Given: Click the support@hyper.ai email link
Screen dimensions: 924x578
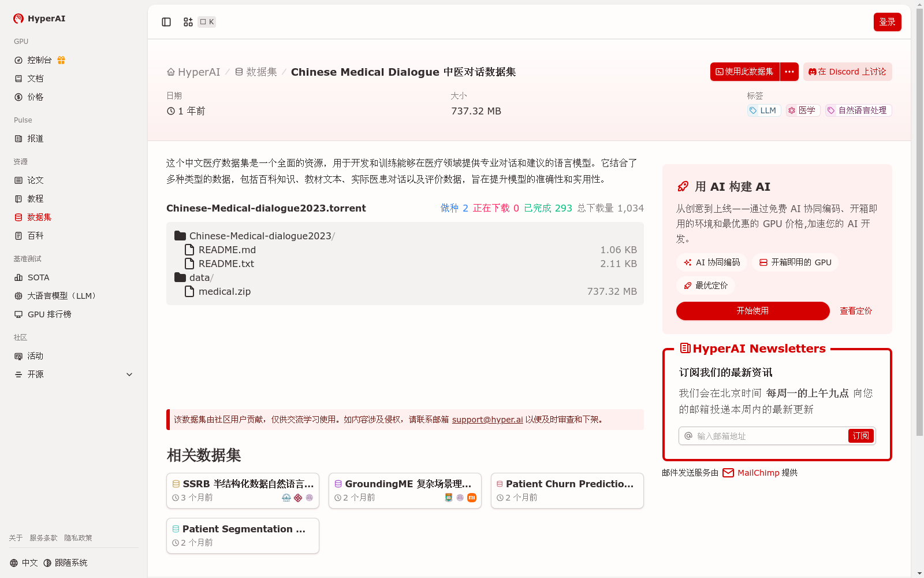Looking at the screenshot, I should point(487,420).
